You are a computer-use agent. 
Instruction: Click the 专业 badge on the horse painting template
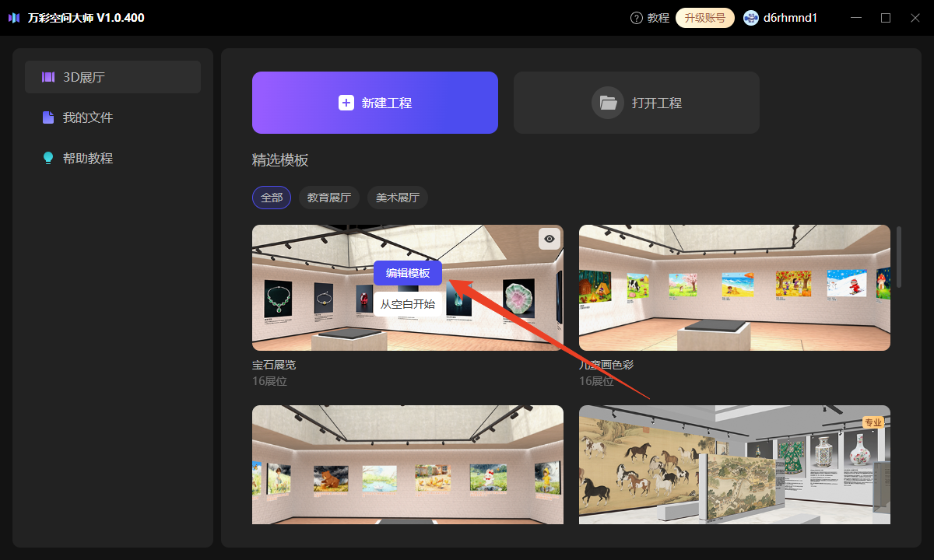click(873, 422)
